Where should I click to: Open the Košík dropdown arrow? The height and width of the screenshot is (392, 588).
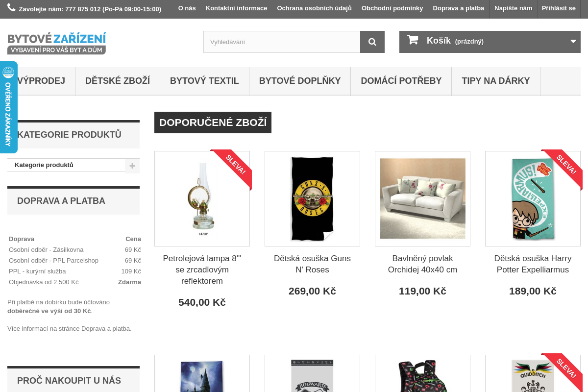[x=573, y=42]
